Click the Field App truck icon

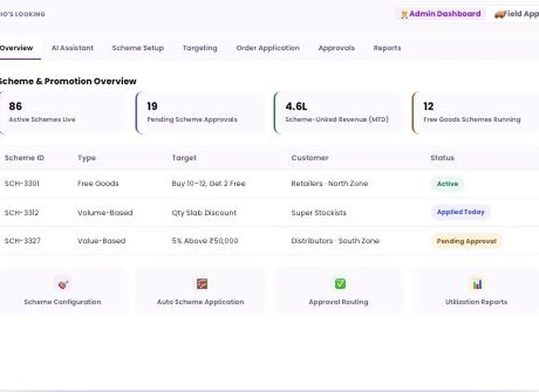click(x=499, y=15)
